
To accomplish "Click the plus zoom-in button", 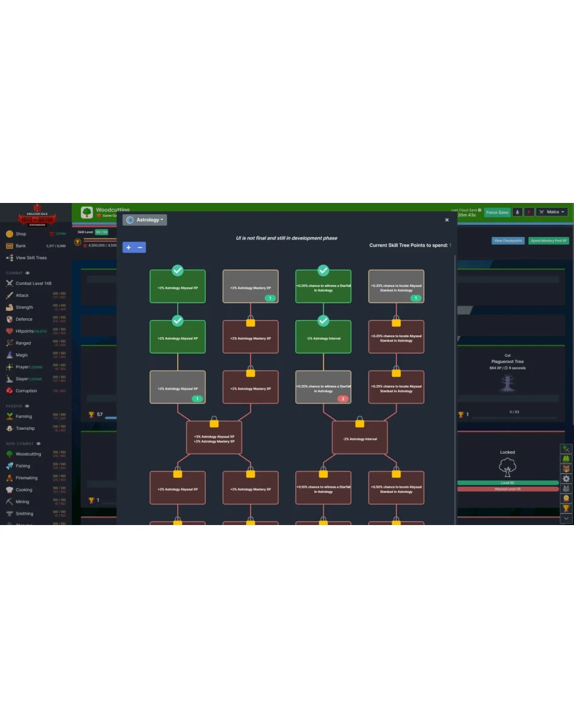I will point(129,248).
